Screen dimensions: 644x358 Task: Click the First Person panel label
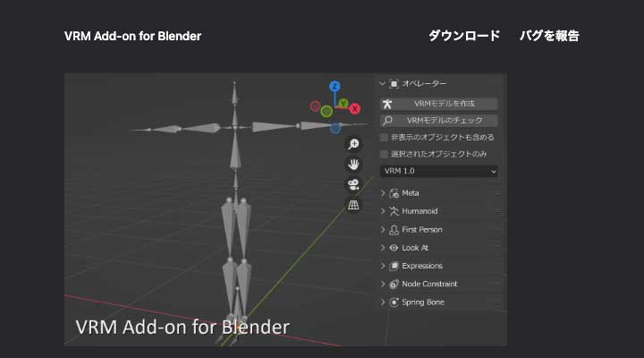pos(422,230)
